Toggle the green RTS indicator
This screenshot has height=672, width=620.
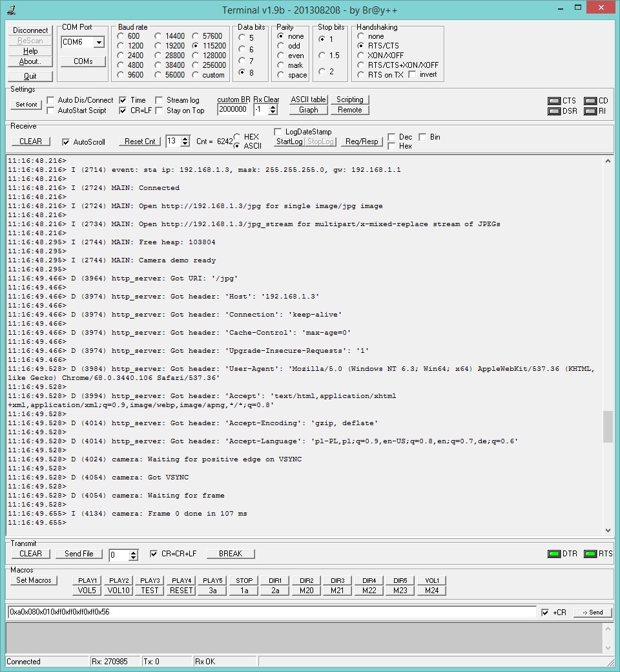(590, 554)
